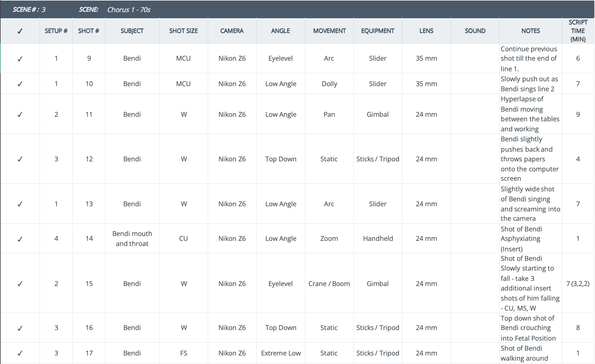This screenshot has width=595, height=364.
Task: Click the scene number value 3
Action: click(x=44, y=10)
